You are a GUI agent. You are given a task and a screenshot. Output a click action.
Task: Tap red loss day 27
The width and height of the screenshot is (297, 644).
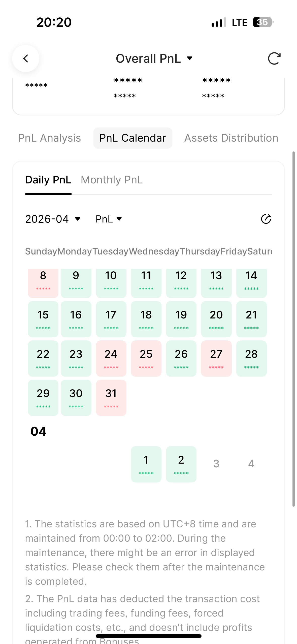point(216,358)
